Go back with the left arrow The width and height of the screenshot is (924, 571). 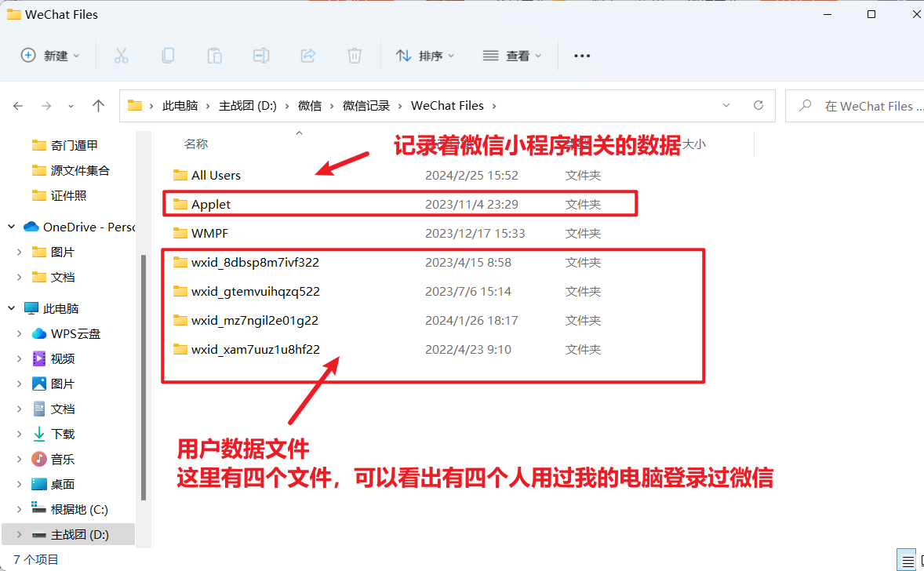[x=18, y=106]
